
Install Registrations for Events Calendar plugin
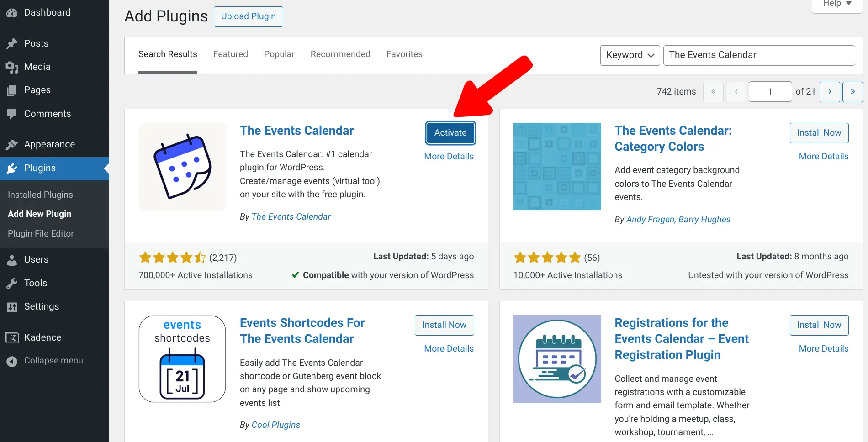819,325
